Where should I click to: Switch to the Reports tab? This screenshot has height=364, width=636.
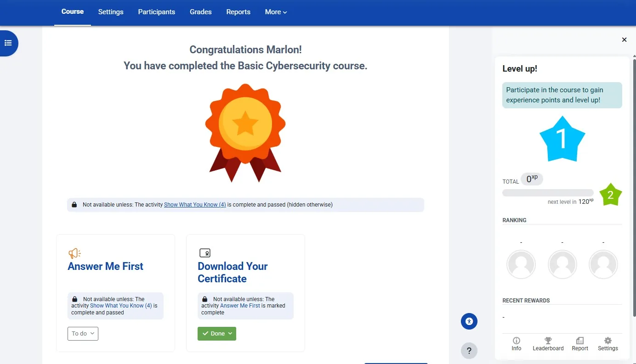click(x=238, y=12)
